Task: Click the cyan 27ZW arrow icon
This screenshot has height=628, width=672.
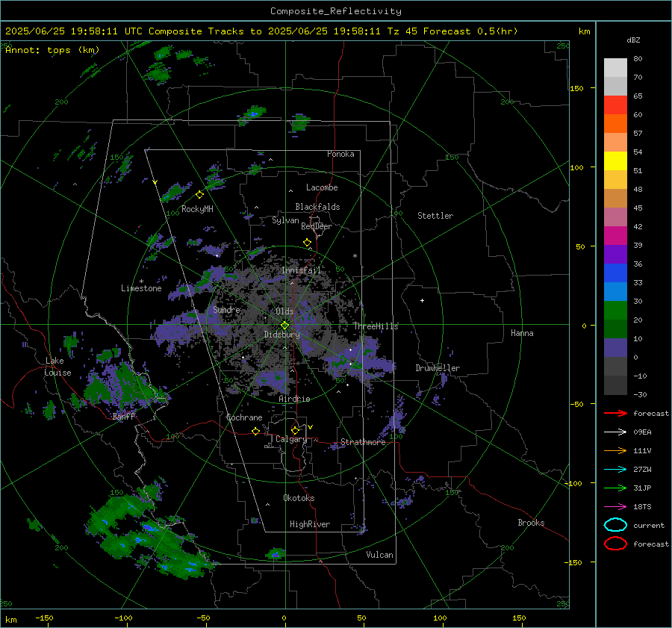Action: [x=615, y=470]
